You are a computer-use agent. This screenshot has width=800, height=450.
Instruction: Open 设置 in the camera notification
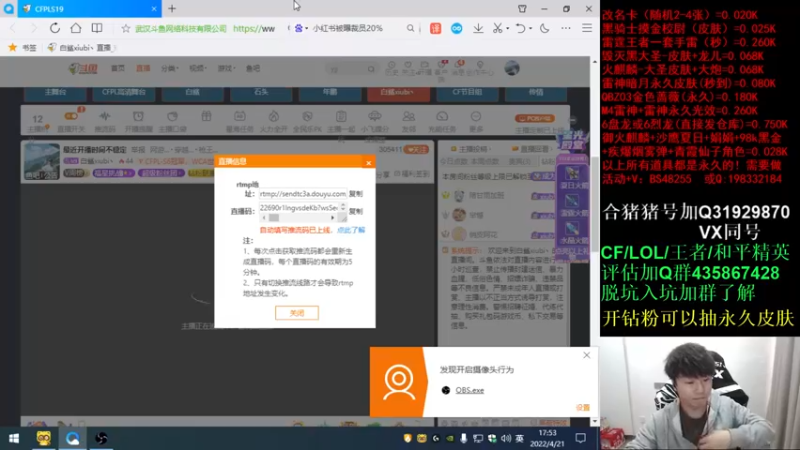coord(583,408)
